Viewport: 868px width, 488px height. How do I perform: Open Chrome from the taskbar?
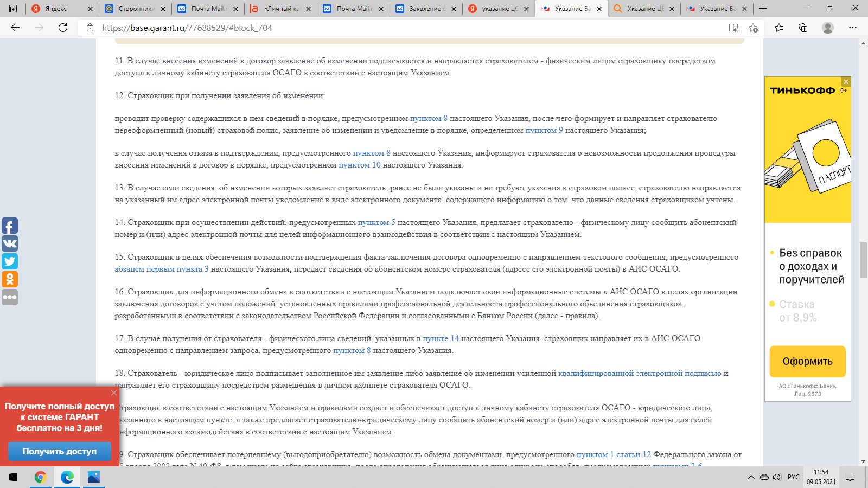40,477
